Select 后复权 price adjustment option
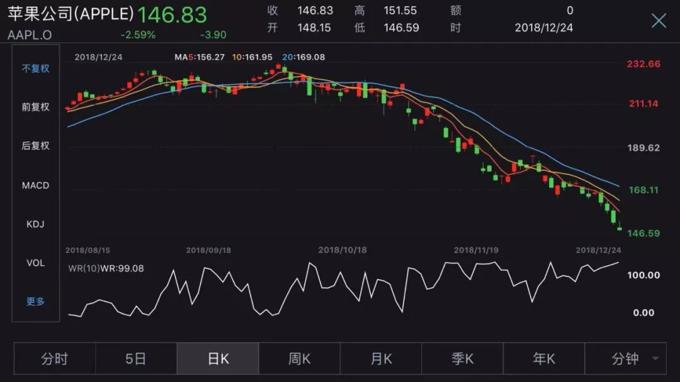Viewport: 680px width, 382px height. 36,146
